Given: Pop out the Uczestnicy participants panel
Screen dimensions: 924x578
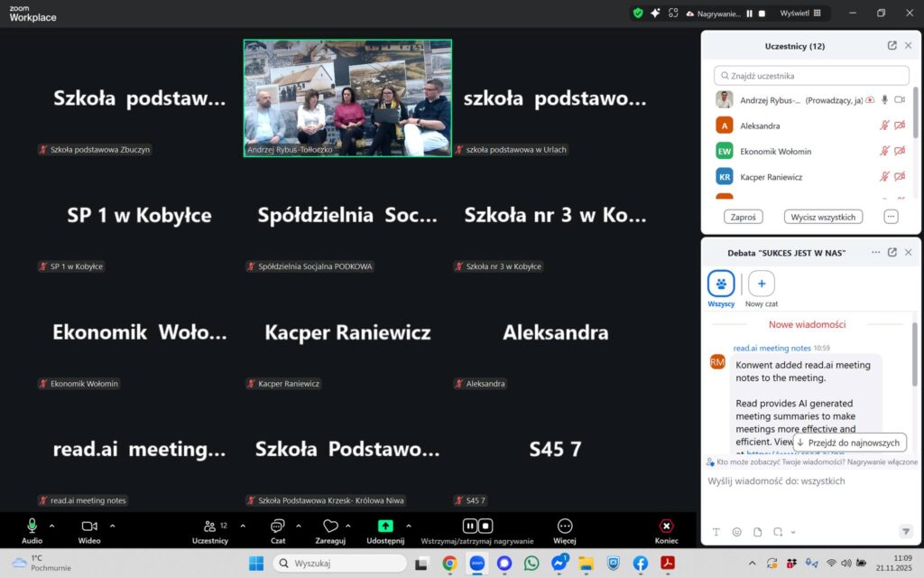Looking at the screenshot, I should (892, 46).
